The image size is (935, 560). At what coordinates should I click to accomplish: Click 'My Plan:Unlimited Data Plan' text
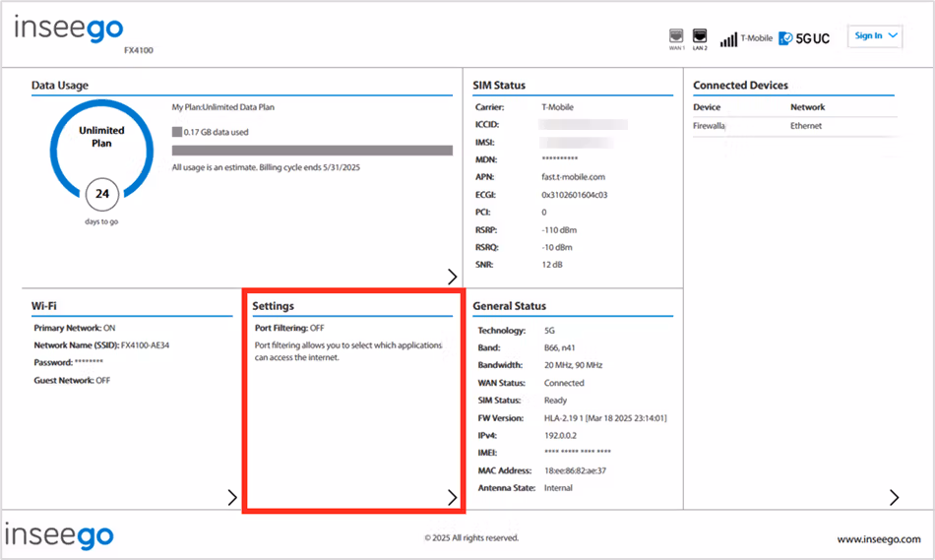tap(223, 107)
